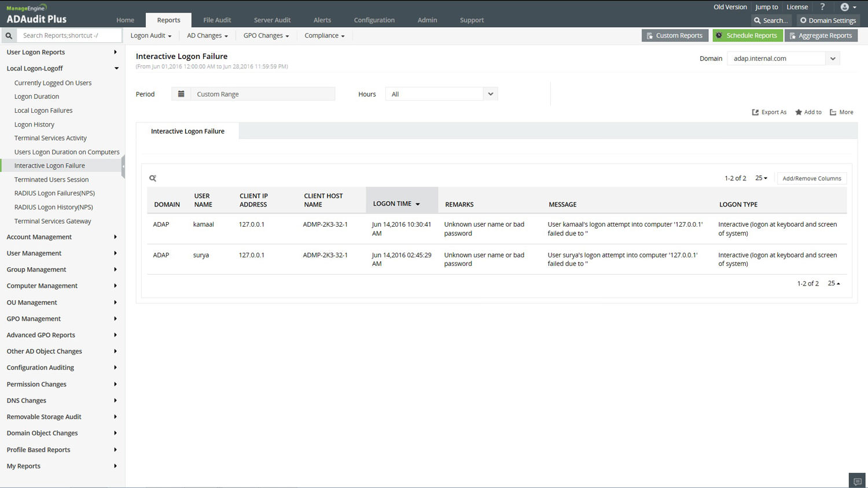Image resolution: width=868 pixels, height=488 pixels.
Task: Click the chat feedback icon at bottom right
Action: [858, 481]
